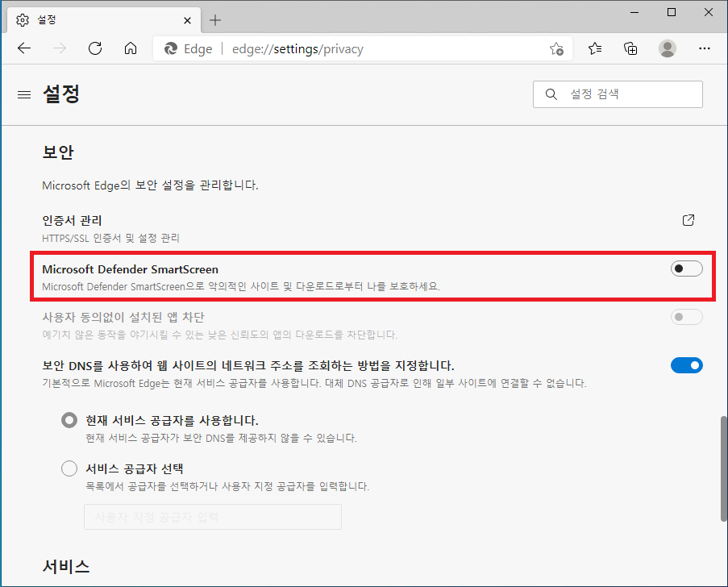Screen dimensions: 728x587
Task: Open a new tab
Action: [x=215, y=20]
